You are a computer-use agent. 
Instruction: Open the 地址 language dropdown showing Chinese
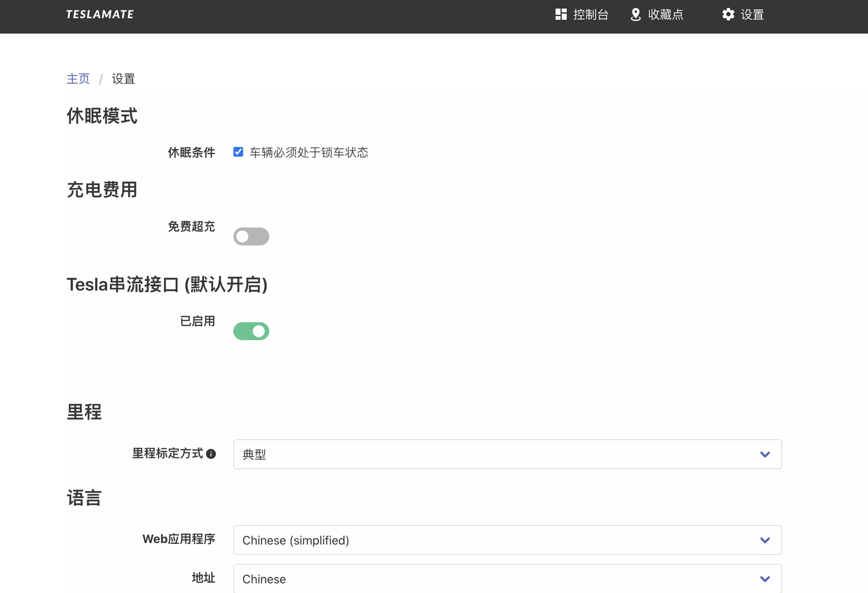(508, 579)
